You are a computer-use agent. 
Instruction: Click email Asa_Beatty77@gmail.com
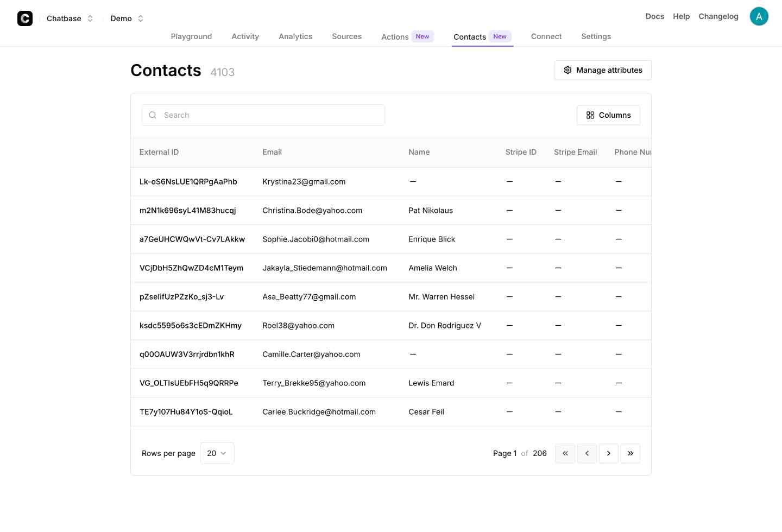tap(309, 296)
